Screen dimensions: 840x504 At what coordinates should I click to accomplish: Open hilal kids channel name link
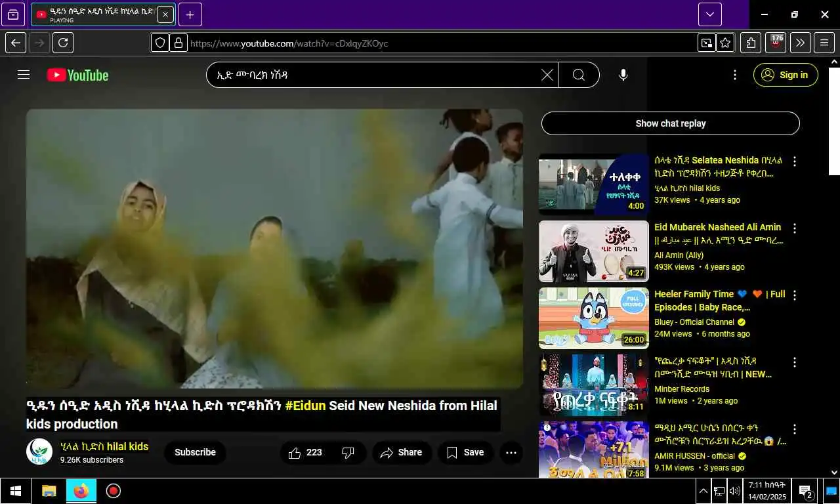coord(104,447)
